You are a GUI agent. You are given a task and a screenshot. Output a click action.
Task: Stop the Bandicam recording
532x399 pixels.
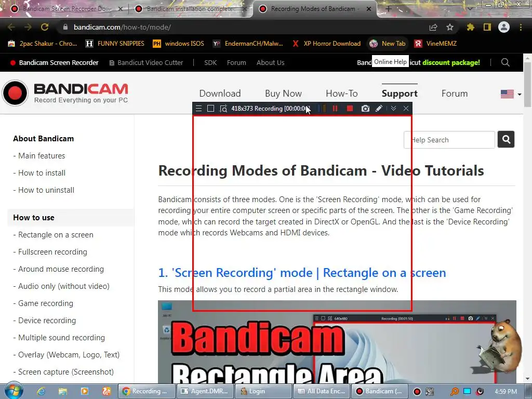point(350,109)
